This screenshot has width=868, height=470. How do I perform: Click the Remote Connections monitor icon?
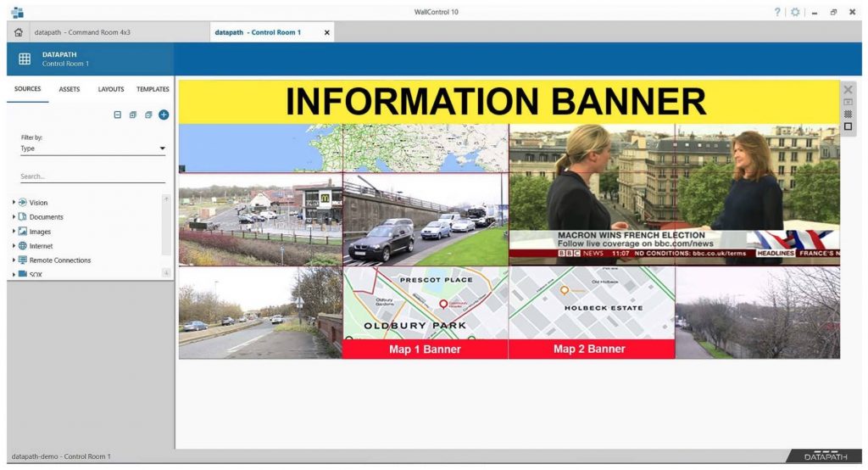(x=23, y=260)
